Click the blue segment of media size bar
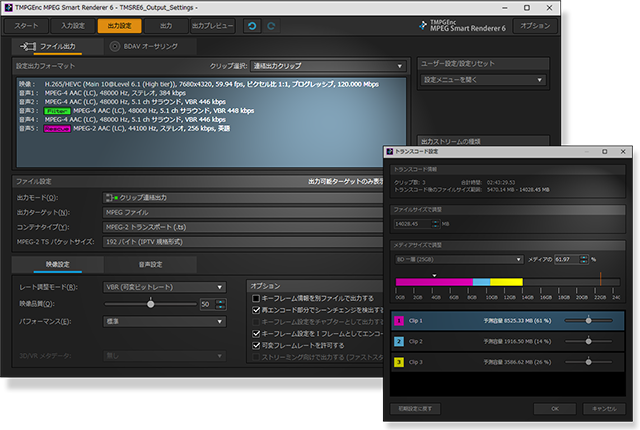Viewport: 640px width, 430px height. [x=481, y=282]
